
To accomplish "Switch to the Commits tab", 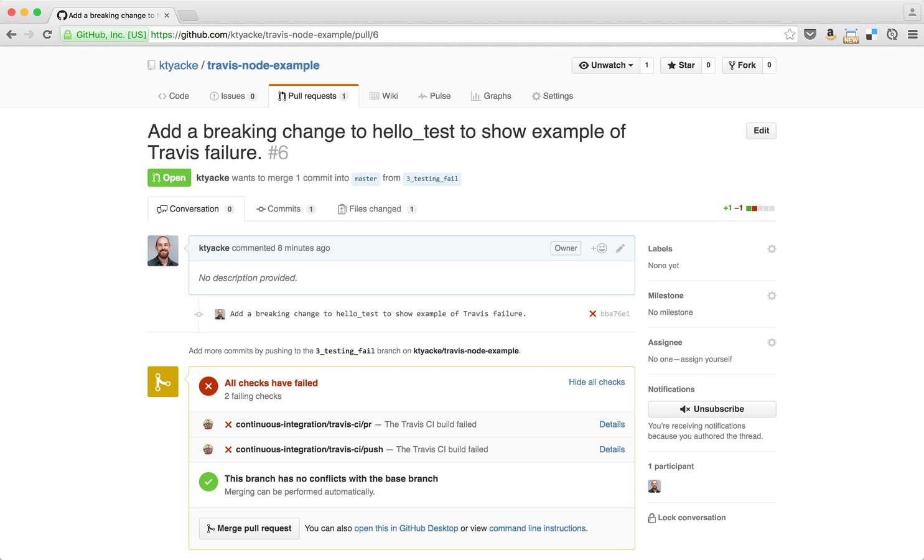I will [286, 209].
